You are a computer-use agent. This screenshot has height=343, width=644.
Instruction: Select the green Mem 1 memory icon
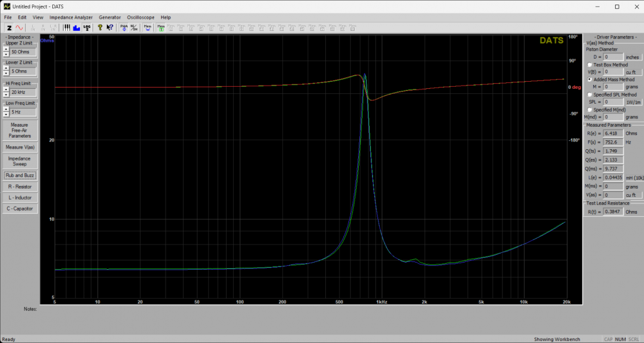click(x=161, y=28)
